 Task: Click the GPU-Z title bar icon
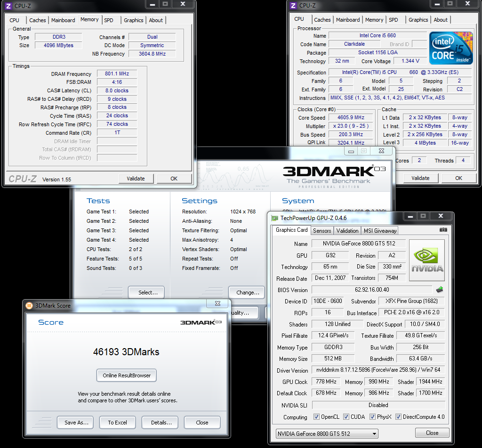pyautogui.click(x=275, y=218)
